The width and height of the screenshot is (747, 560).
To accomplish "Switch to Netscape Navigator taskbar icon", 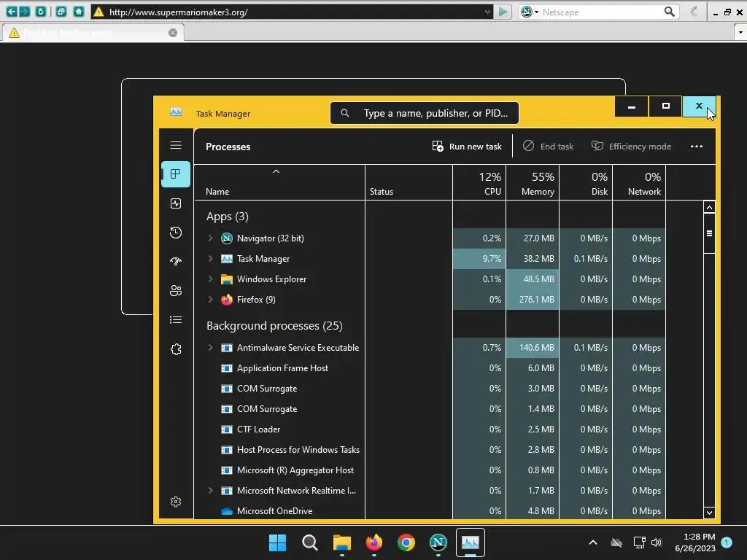I will [438, 542].
